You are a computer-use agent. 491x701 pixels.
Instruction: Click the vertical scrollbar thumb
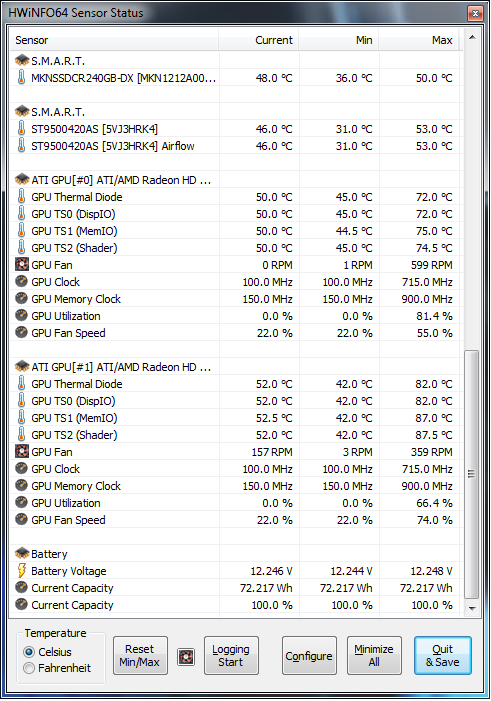pos(472,474)
